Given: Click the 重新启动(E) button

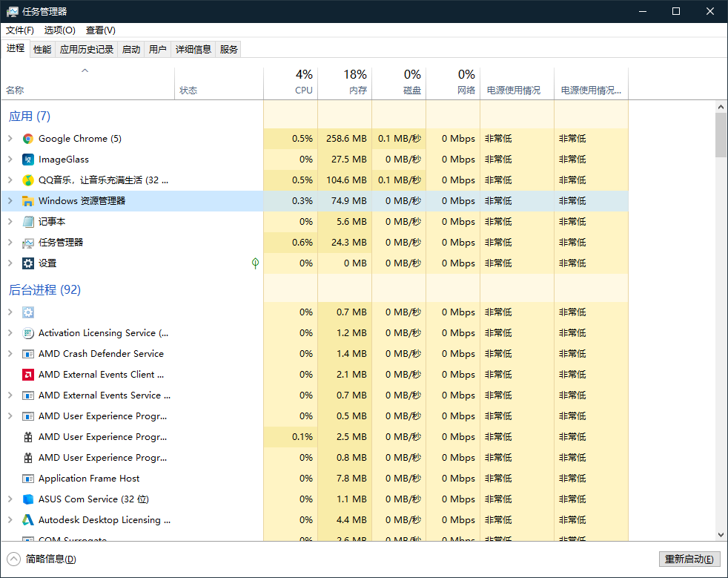Looking at the screenshot, I should (x=689, y=559).
